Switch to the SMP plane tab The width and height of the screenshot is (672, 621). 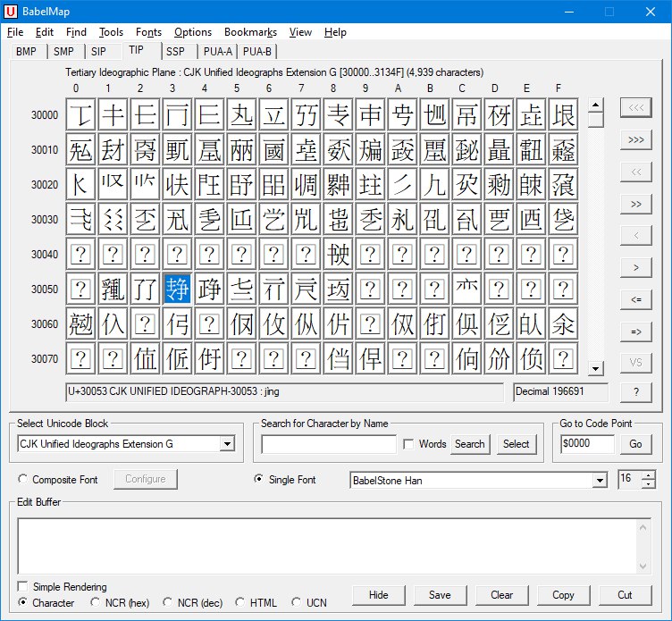pos(63,52)
